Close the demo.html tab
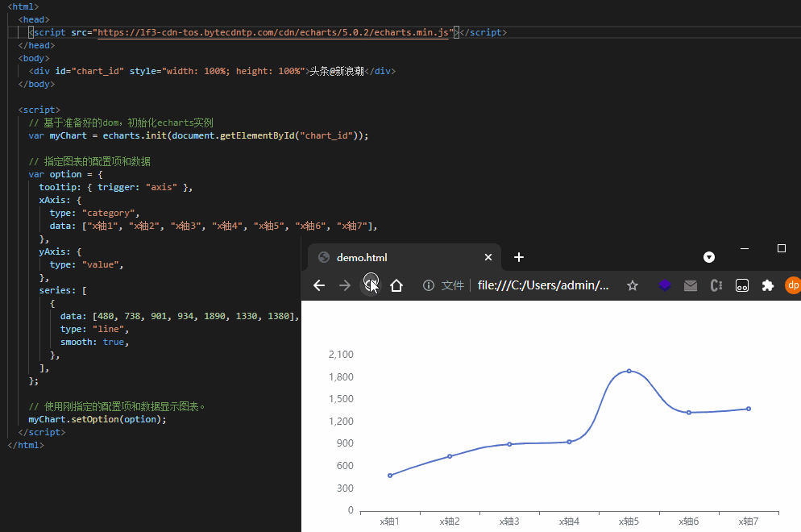Screen dimensions: 801x532 tap(488, 258)
